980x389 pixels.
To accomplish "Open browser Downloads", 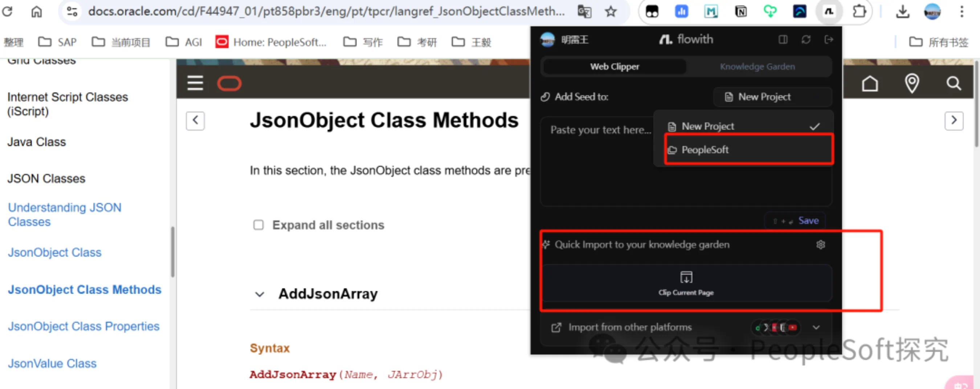I will coord(902,11).
